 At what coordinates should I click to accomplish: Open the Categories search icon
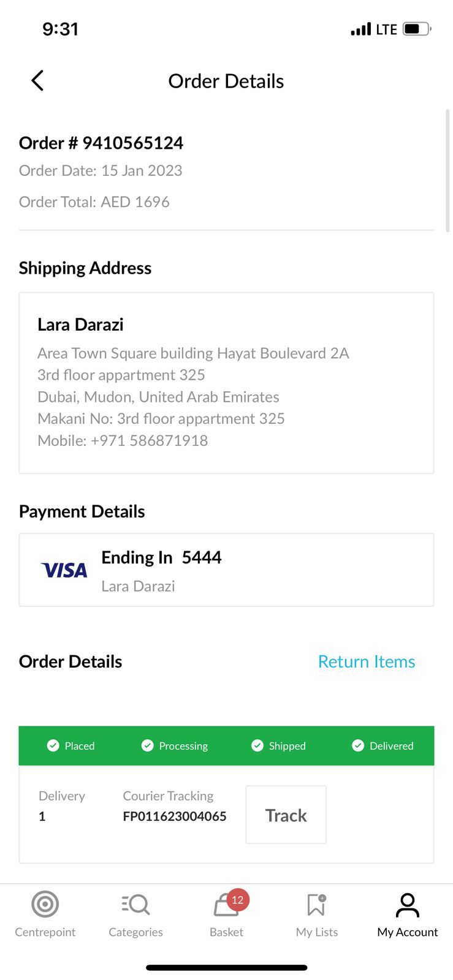(136, 904)
